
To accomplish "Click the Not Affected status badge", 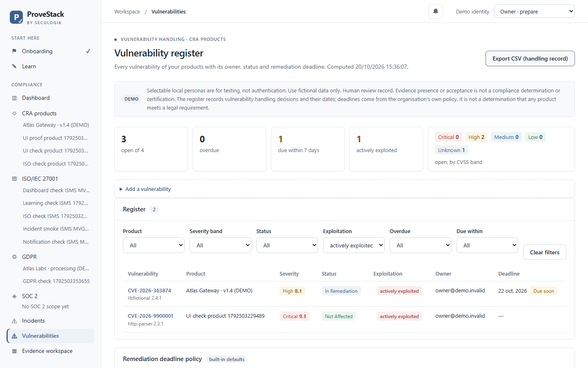I will 339,316.
